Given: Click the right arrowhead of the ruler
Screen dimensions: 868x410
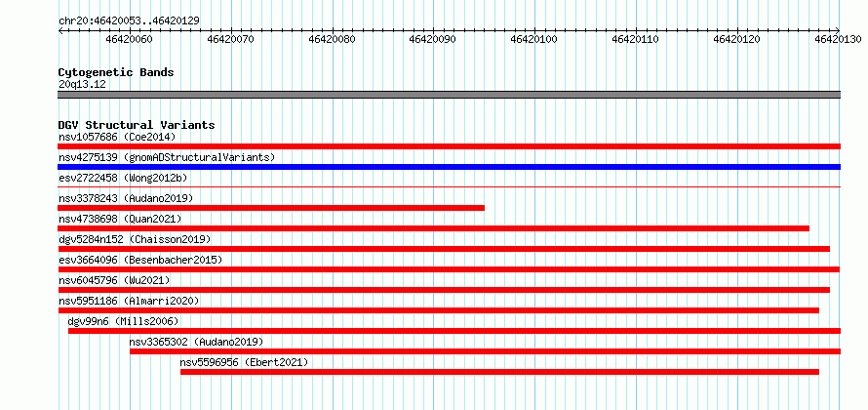Looking at the screenshot, I should click(x=838, y=30).
